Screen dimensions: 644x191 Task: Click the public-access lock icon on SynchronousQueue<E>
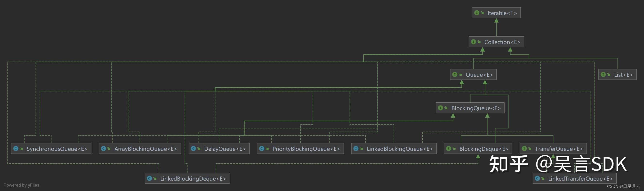pyautogui.click(x=21, y=149)
